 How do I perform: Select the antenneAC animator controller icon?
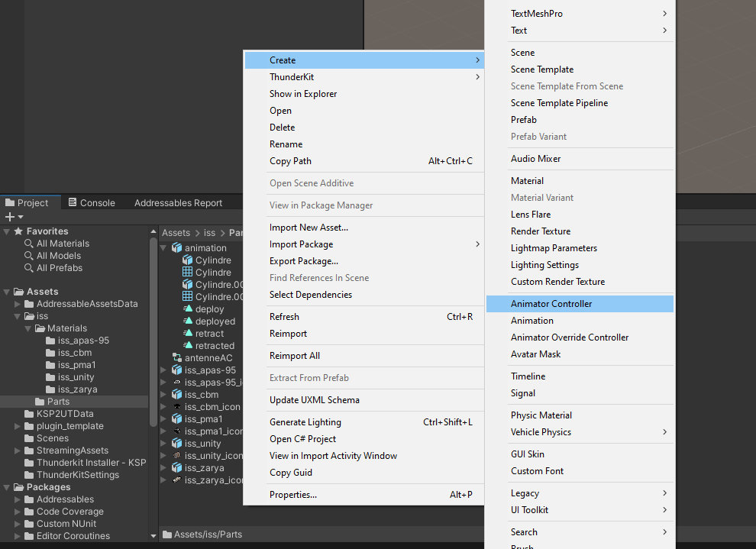coord(177,358)
